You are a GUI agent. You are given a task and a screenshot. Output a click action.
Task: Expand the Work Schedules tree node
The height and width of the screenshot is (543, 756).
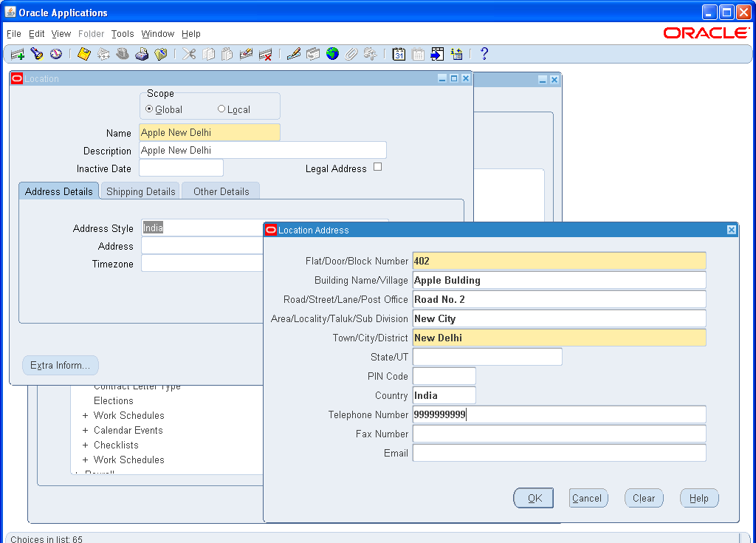pyautogui.click(x=83, y=415)
